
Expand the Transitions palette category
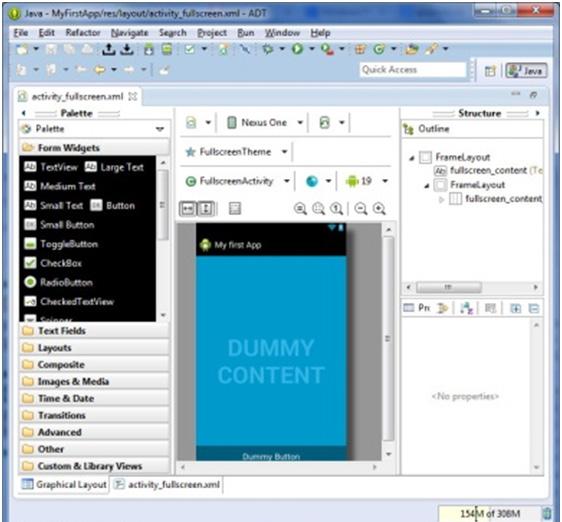[x=94, y=415]
